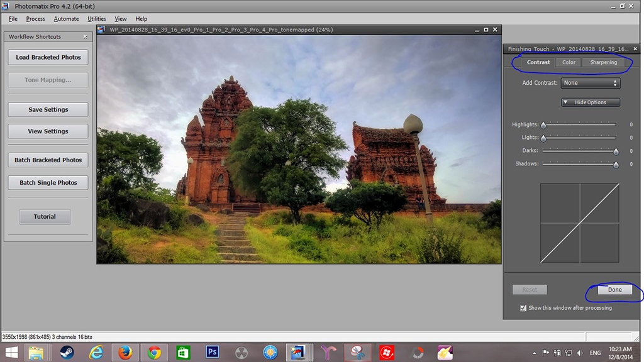Open the Process menu
644x362 pixels.
click(35, 18)
